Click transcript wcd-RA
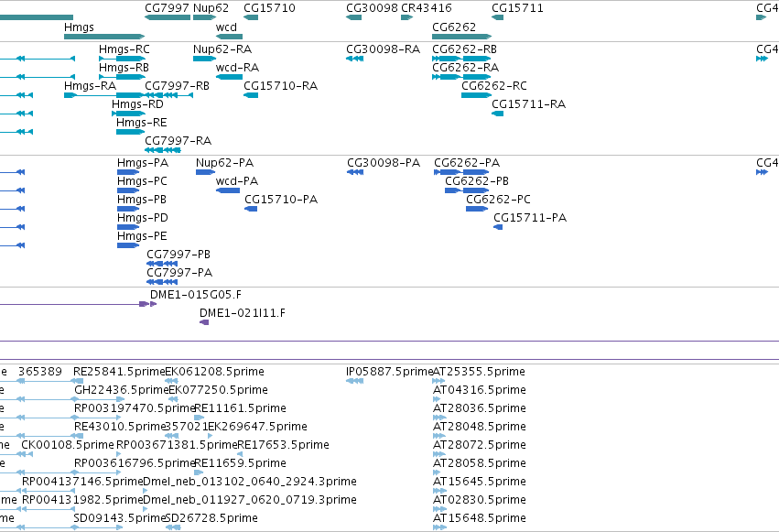This screenshot has width=779, height=532. coord(237,68)
